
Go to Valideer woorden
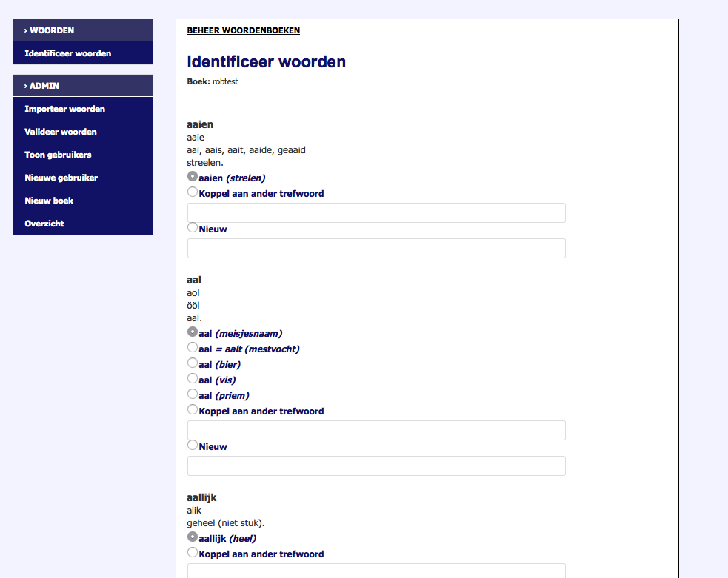(x=60, y=132)
